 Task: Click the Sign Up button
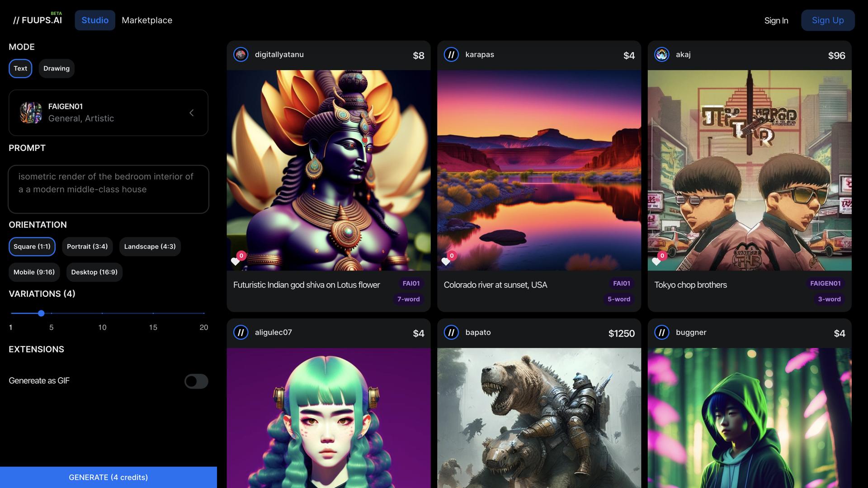click(x=827, y=20)
